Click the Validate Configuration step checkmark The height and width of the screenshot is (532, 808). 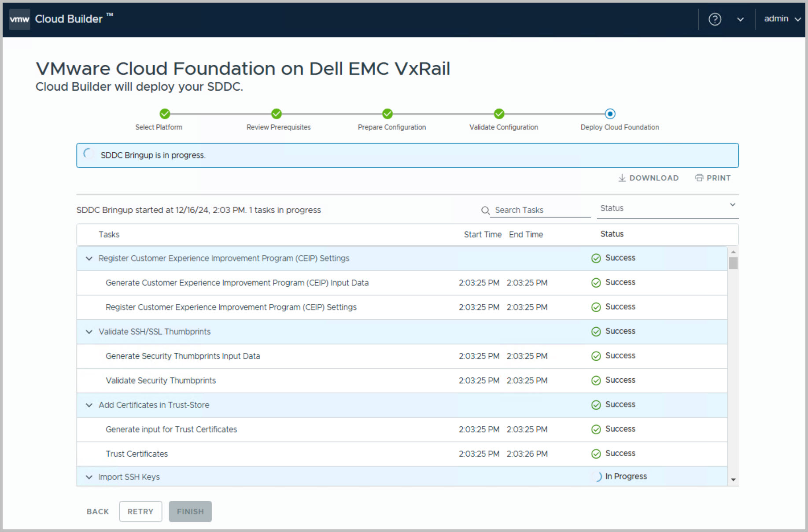[x=499, y=114]
